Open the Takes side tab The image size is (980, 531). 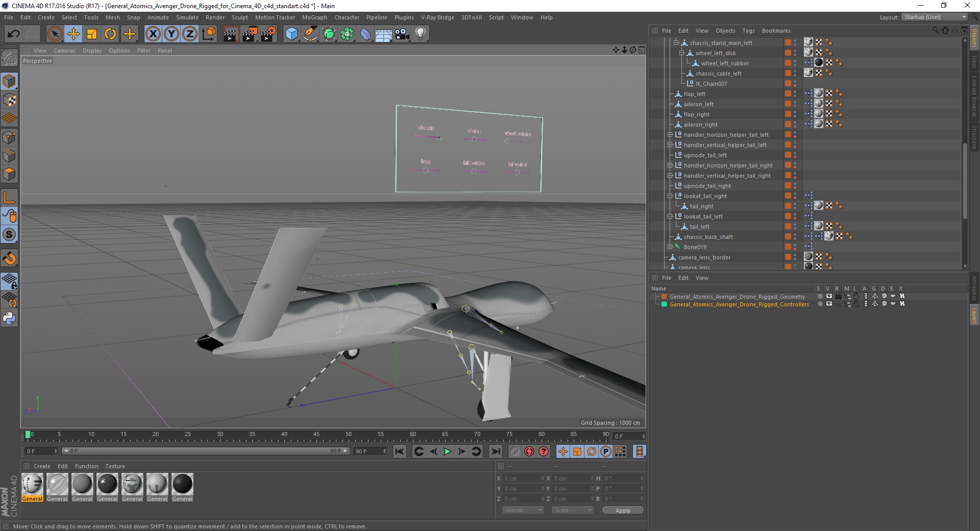coord(974,61)
